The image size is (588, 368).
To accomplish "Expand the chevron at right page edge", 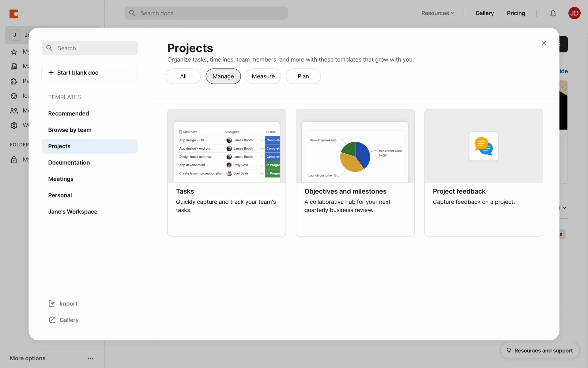I will tap(564, 208).
